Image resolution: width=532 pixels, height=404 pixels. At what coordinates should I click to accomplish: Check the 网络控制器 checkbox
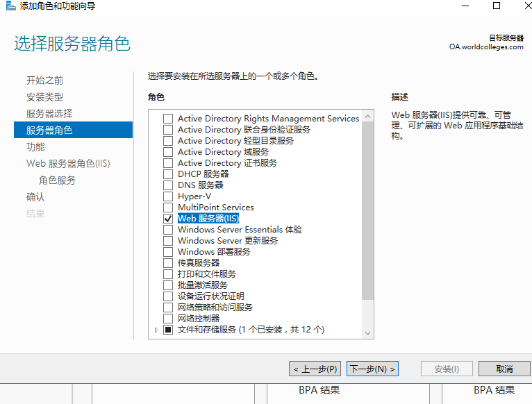[x=168, y=318]
